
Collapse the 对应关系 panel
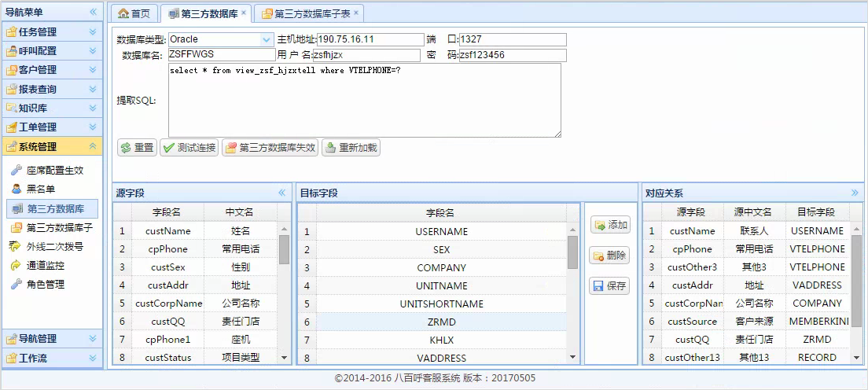tap(855, 193)
